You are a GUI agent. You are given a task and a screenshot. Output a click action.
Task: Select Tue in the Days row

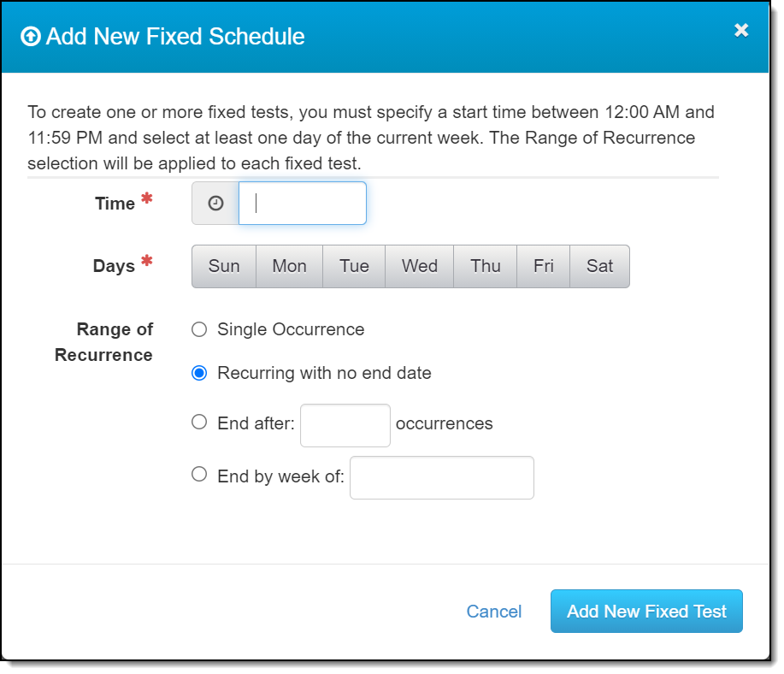(354, 266)
